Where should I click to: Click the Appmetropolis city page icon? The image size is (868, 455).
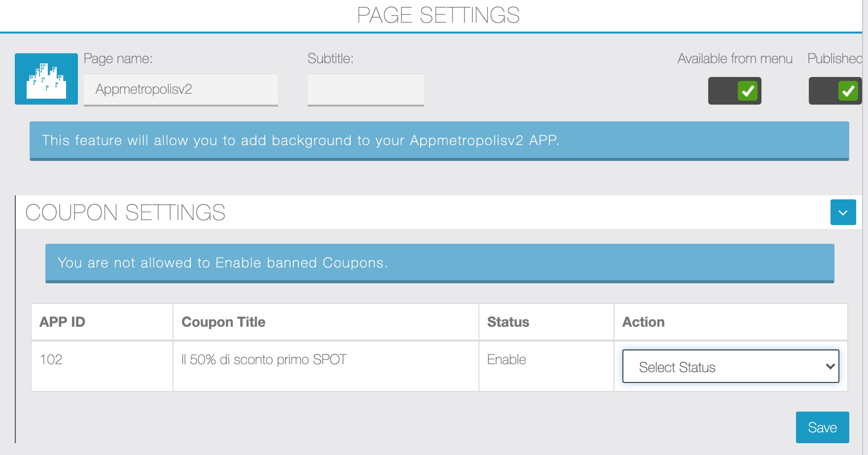(46, 79)
